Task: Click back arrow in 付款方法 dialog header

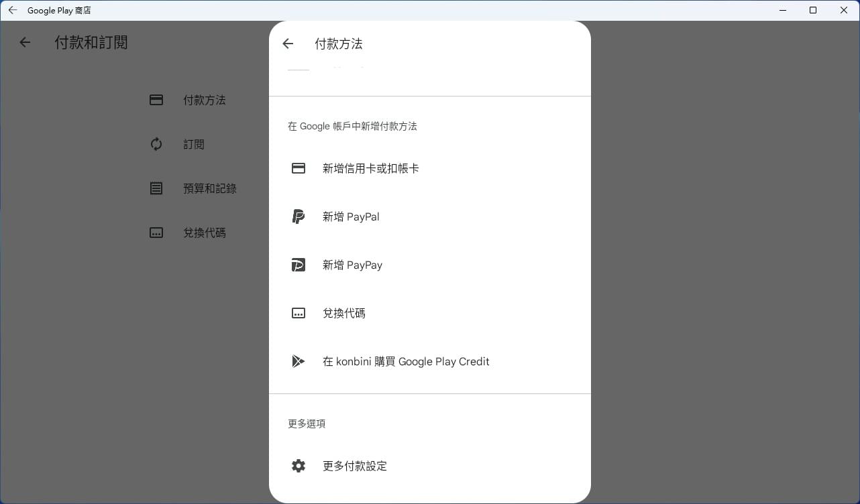Action: [x=288, y=44]
